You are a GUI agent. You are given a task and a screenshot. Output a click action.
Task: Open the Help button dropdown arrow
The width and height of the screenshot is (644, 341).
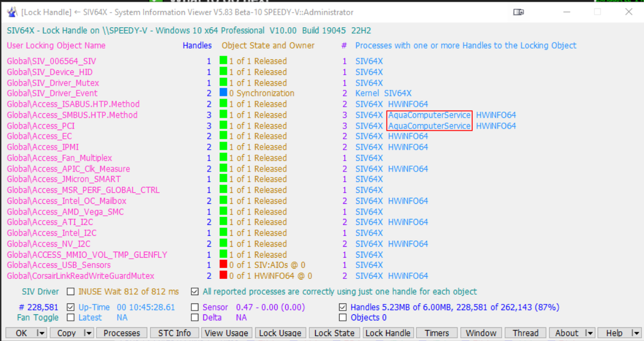click(636, 333)
